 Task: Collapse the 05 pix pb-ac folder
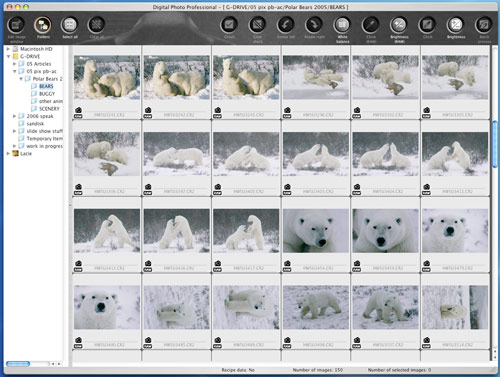14,71
